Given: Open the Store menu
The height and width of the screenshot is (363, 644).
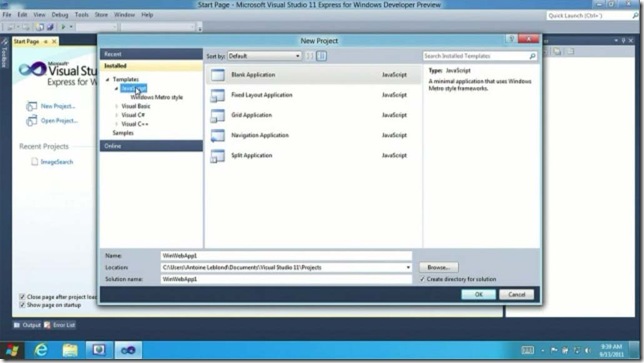Looking at the screenshot, I should pos(101,15).
